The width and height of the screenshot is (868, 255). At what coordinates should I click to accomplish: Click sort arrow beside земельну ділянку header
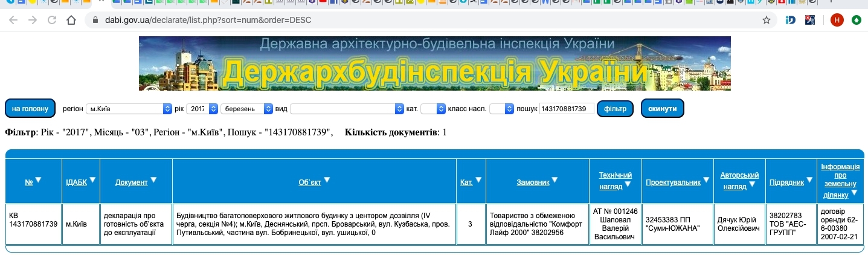[854, 194]
